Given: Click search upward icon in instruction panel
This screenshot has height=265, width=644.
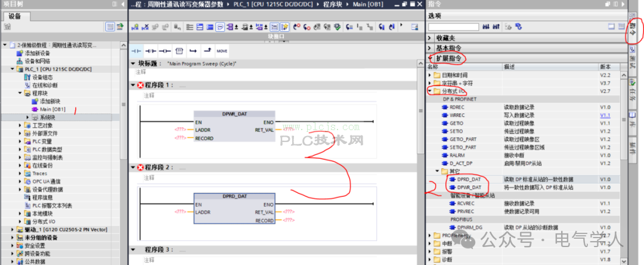Looking at the screenshot, I should 496,27.
